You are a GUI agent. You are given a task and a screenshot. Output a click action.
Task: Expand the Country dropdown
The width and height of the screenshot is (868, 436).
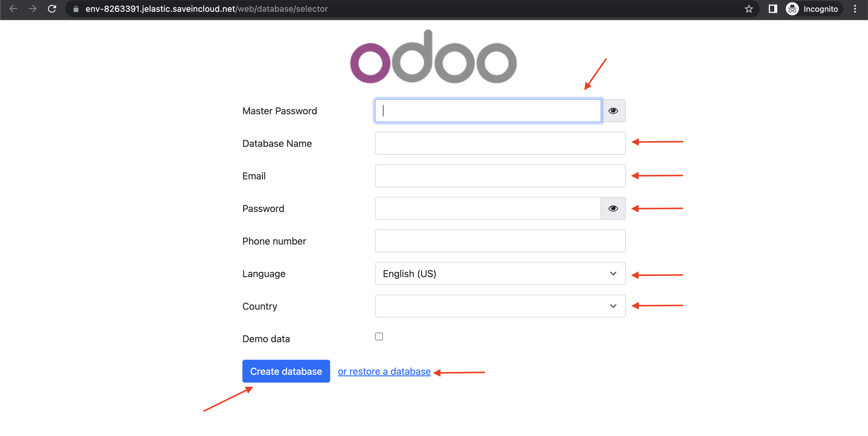pos(500,306)
